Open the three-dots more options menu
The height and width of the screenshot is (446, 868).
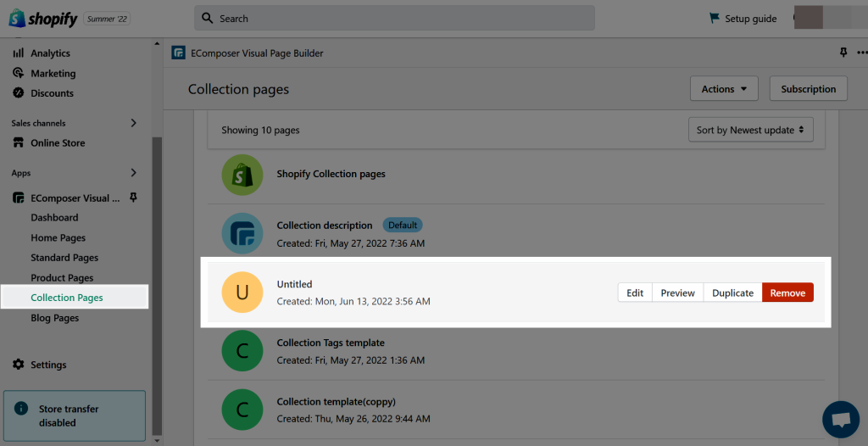[x=862, y=53]
